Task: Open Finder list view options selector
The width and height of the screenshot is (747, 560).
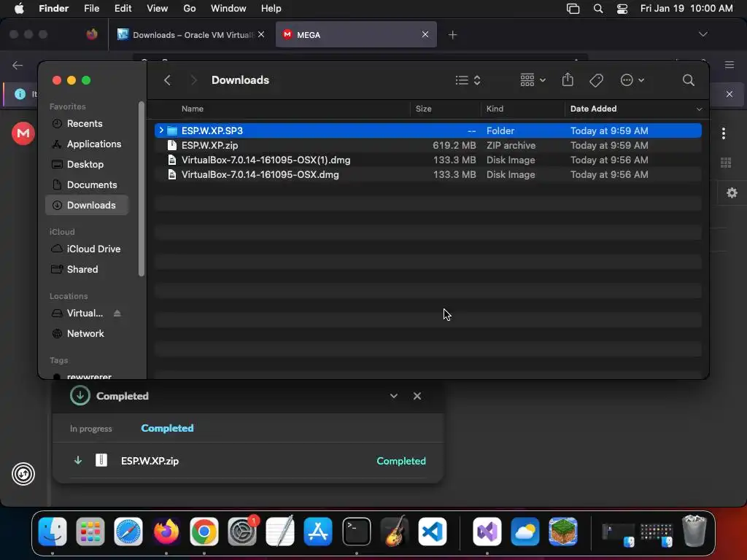Action: point(468,80)
